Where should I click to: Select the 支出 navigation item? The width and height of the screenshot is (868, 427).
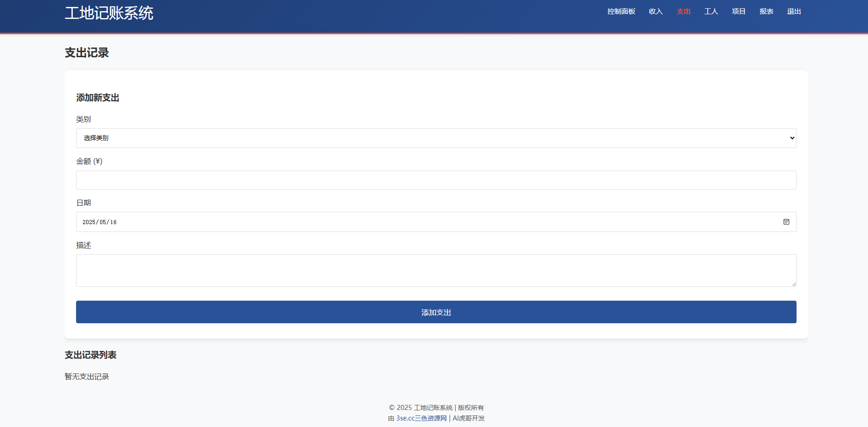point(683,12)
